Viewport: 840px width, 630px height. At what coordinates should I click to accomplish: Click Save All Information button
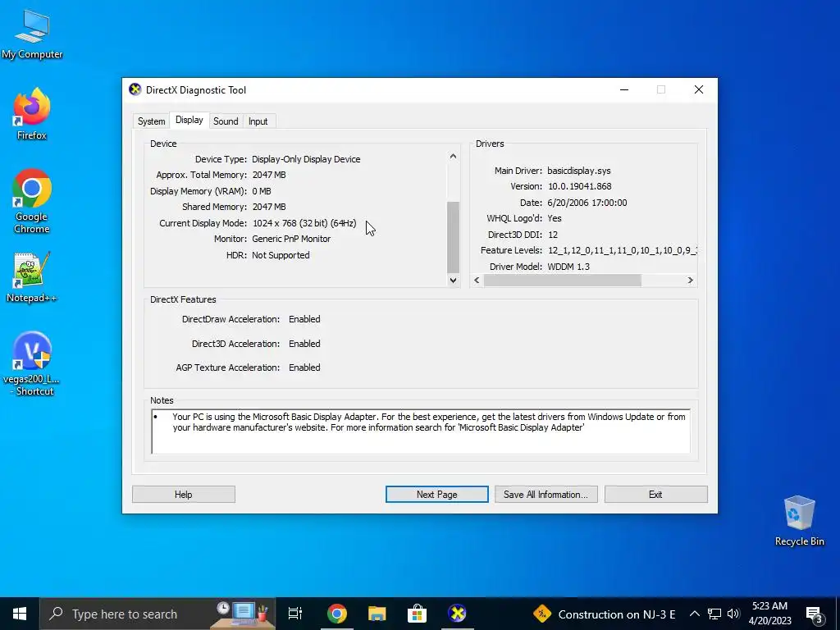(x=546, y=494)
